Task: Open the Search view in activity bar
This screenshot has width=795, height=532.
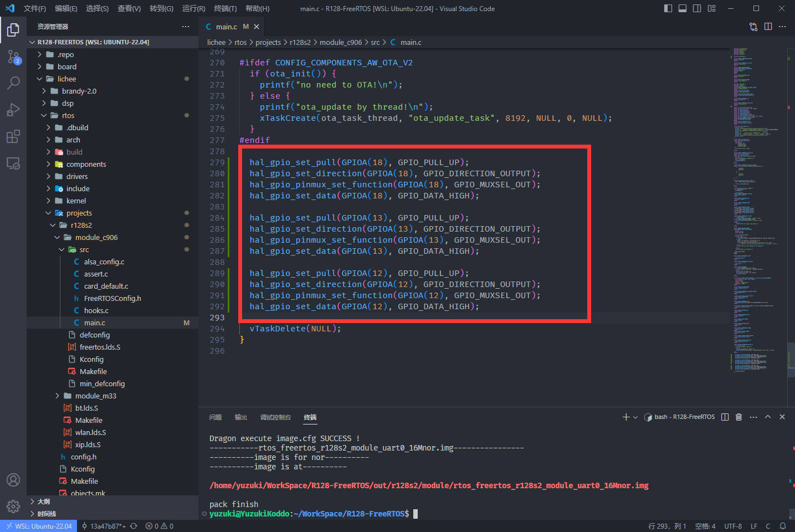Action: pyautogui.click(x=13, y=83)
